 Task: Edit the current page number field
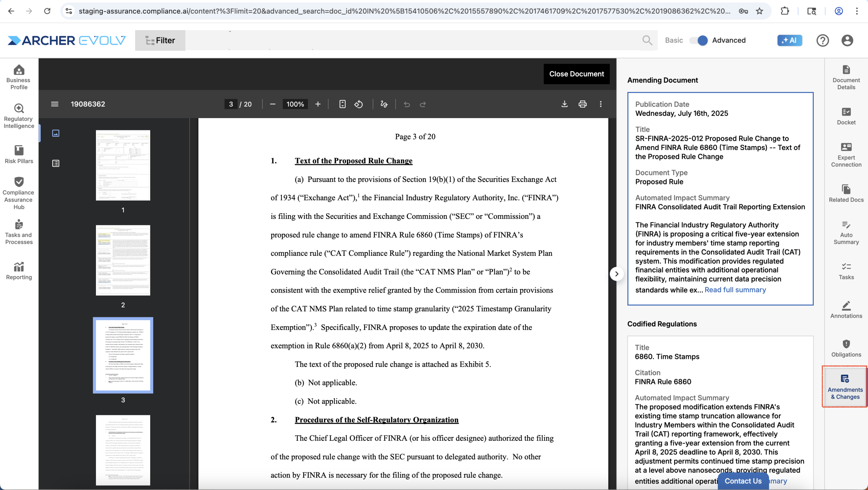(231, 104)
